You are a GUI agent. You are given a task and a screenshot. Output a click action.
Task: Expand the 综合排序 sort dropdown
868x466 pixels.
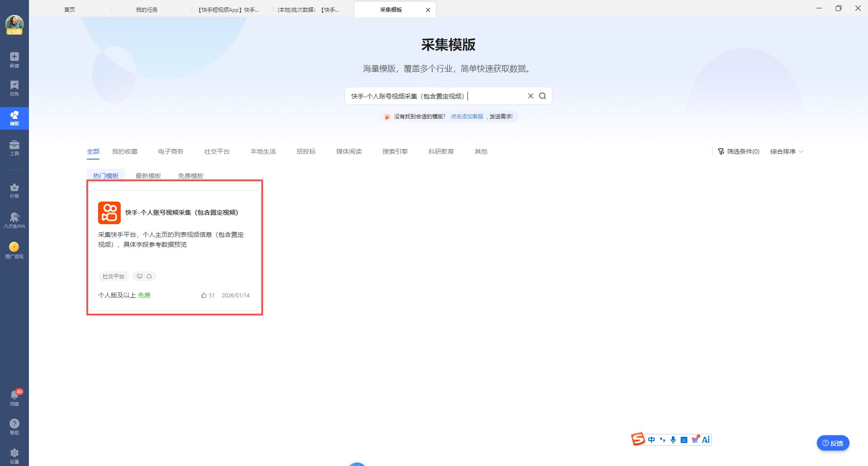click(x=787, y=151)
